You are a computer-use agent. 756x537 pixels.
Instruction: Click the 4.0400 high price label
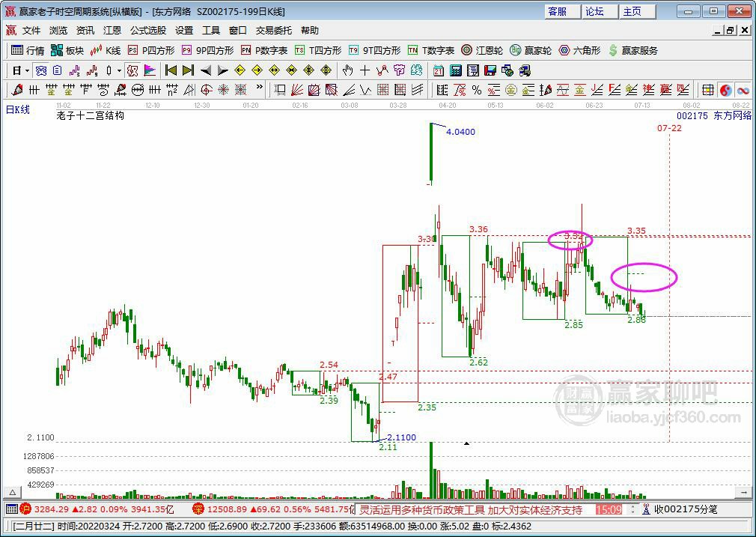click(460, 132)
